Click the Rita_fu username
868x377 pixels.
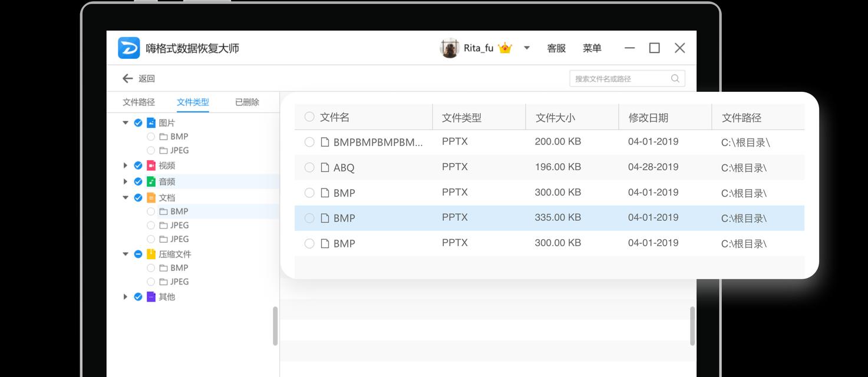pyautogui.click(x=478, y=48)
